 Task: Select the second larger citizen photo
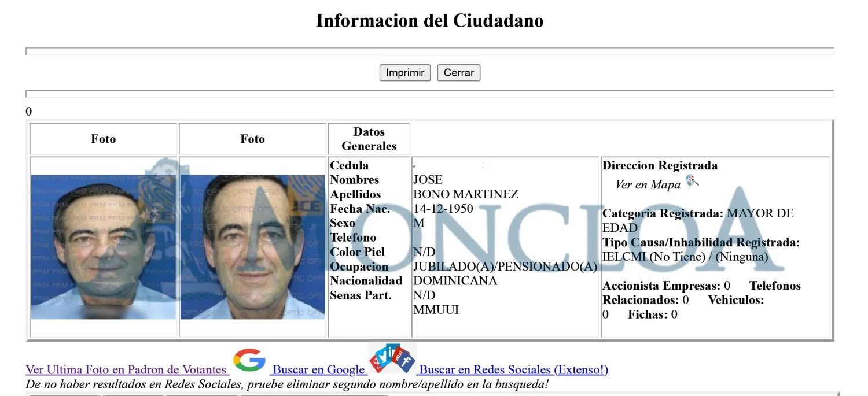click(x=253, y=247)
